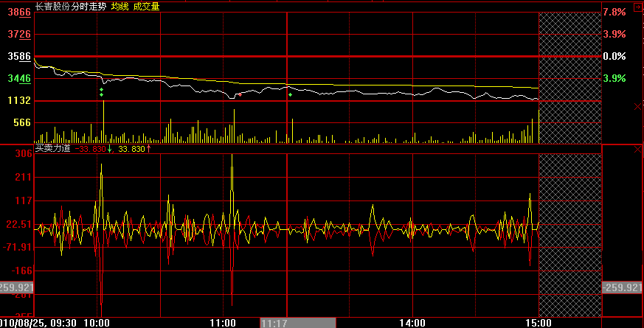Click the -166 indicator axis label
This screenshot has width=644, height=328.
pyautogui.click(x=21, y=271)
